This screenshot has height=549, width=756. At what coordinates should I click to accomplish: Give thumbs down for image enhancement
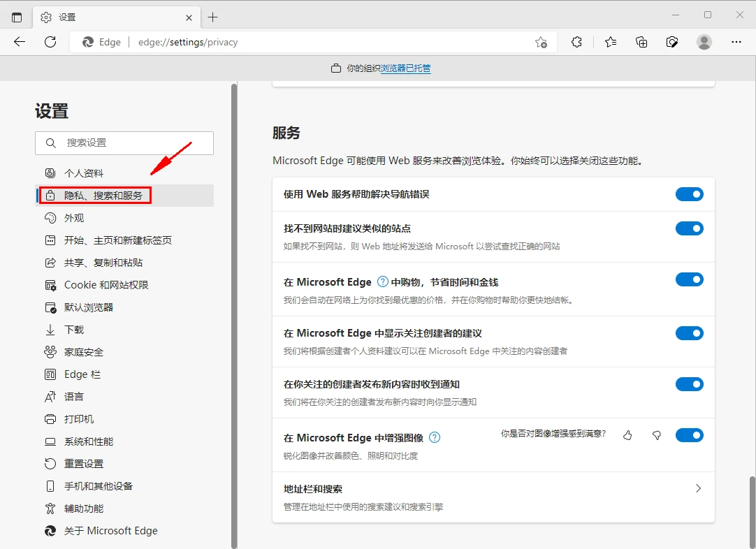[657, 435]
